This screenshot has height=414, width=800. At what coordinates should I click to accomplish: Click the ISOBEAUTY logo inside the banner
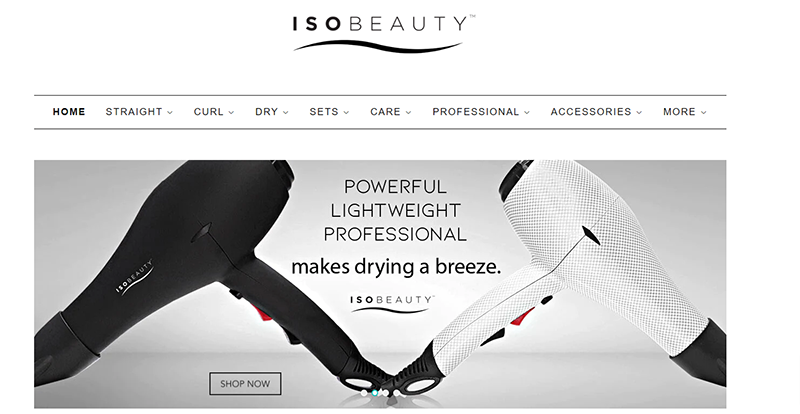coord(392,303)
